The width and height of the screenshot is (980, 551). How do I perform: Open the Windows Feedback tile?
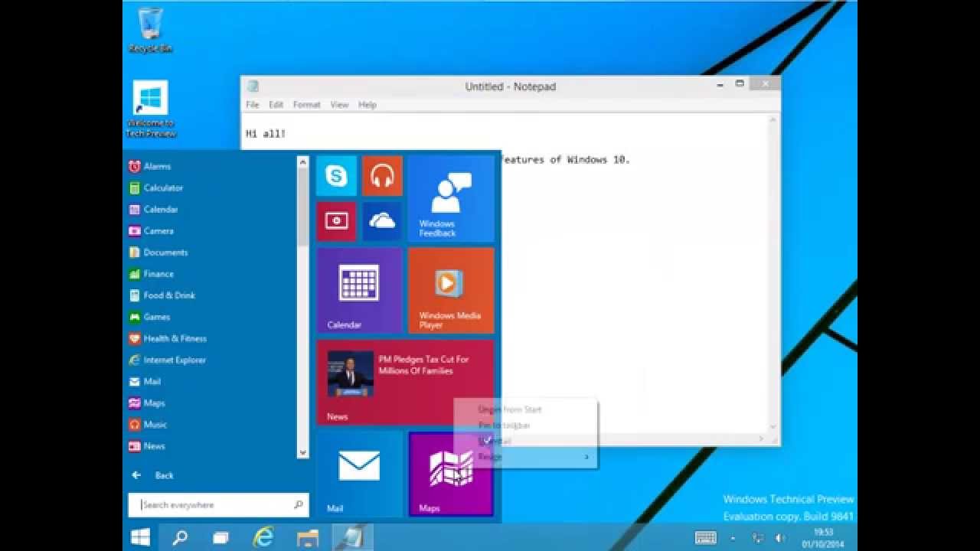tap(450, 199)
